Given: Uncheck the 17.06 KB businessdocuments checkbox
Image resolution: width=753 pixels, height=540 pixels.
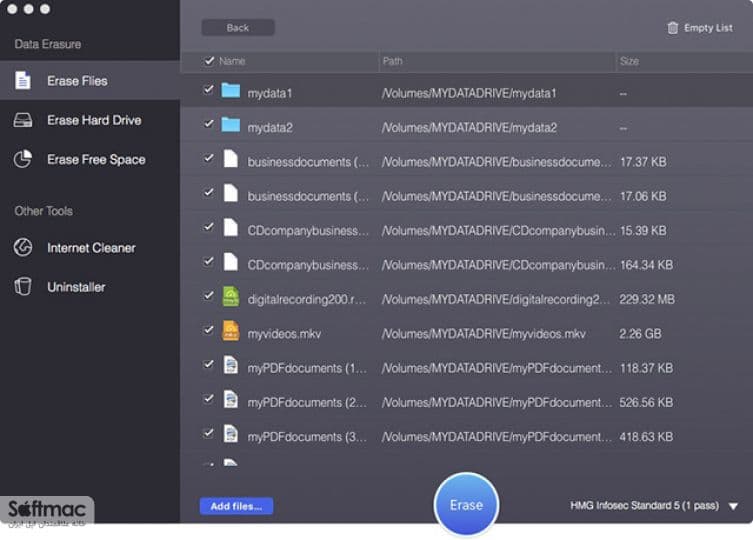Looking at the screenshot, I should point(208,193).
